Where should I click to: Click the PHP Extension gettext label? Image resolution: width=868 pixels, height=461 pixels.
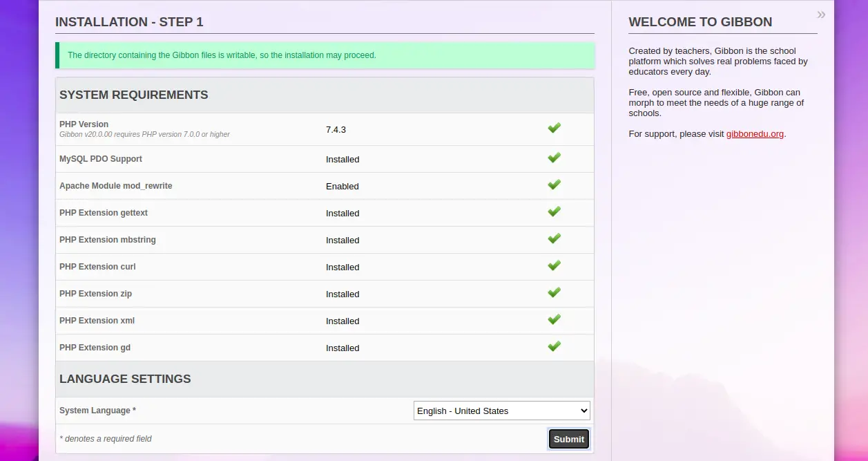pyautogui.click(x=104, y=213)
